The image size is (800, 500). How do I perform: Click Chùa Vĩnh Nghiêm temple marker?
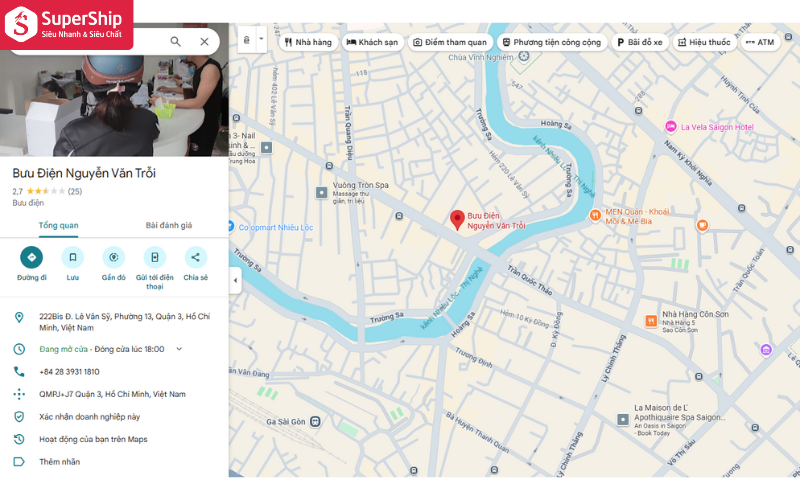coord(524,57)
